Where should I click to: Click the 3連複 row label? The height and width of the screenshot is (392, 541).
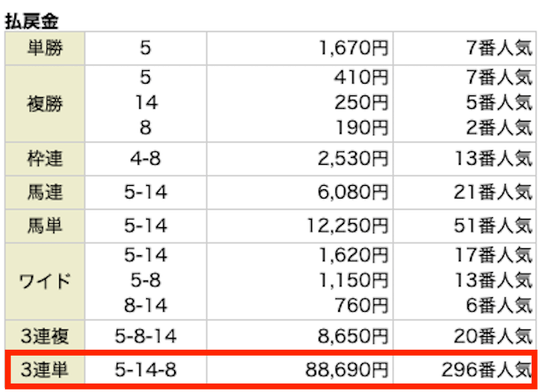(45, 335)
